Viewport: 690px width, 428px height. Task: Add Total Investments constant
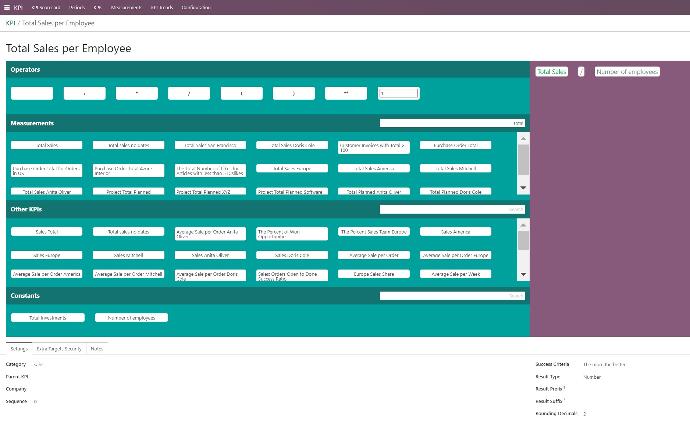(x=48, y=318)
